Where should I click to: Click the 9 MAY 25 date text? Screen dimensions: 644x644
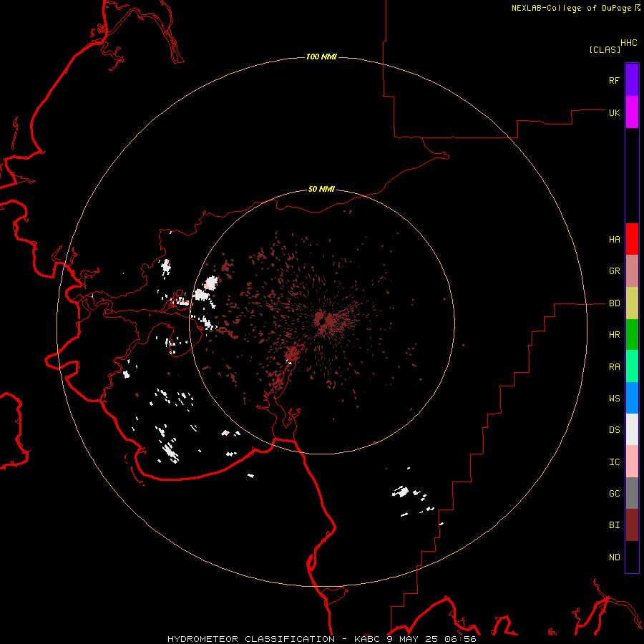(x=413, y=639)
